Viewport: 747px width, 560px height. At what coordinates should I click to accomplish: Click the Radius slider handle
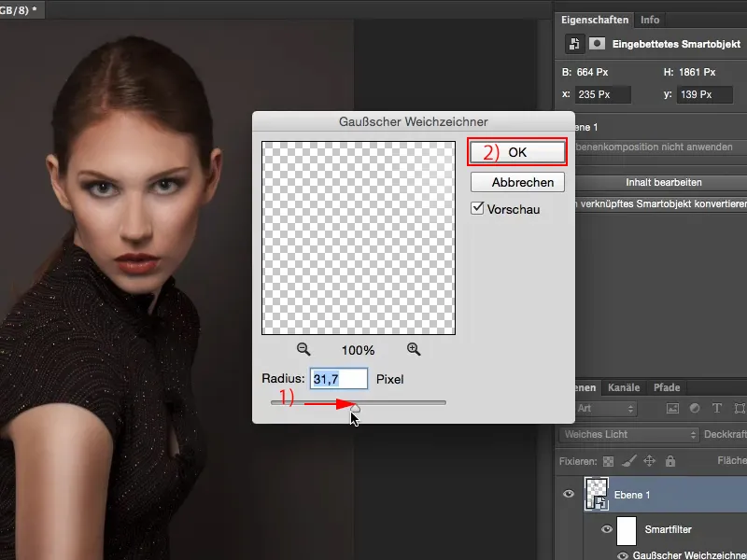tap(355, 406)
